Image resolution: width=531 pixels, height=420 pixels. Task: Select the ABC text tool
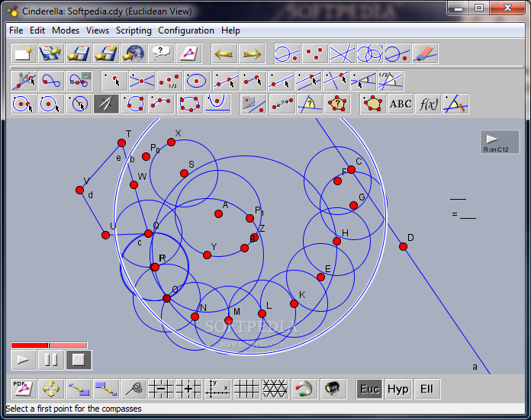tap(401, 104)
